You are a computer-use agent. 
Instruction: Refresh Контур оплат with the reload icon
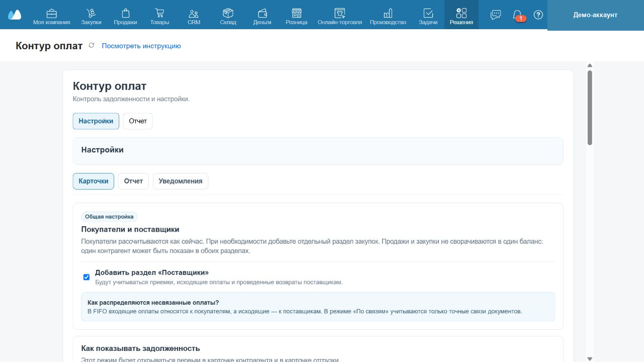(x=92, y=45)
